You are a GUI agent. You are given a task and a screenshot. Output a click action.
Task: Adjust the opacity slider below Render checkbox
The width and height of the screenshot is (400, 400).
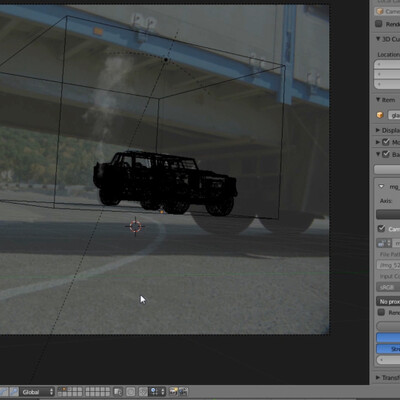tap(388, 326)
